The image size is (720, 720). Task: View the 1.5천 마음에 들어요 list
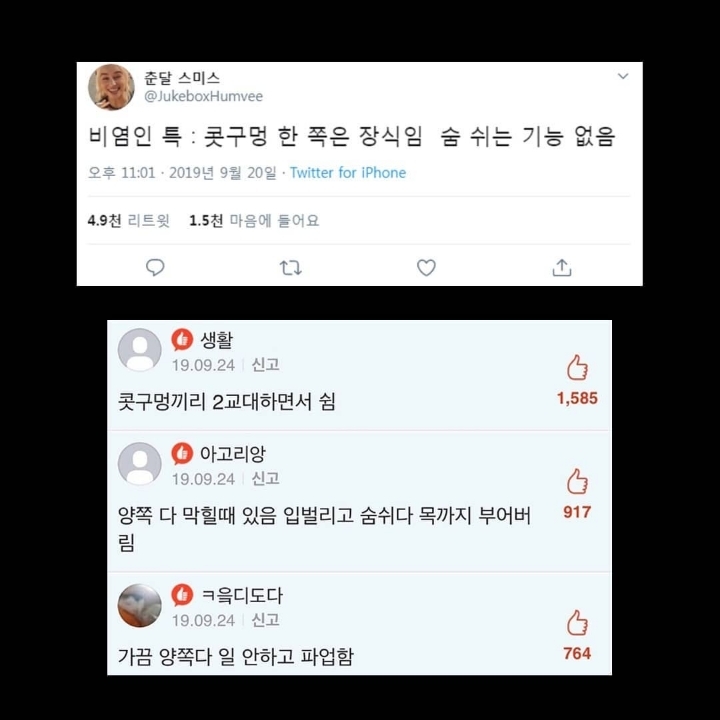[x=254, y=221]
